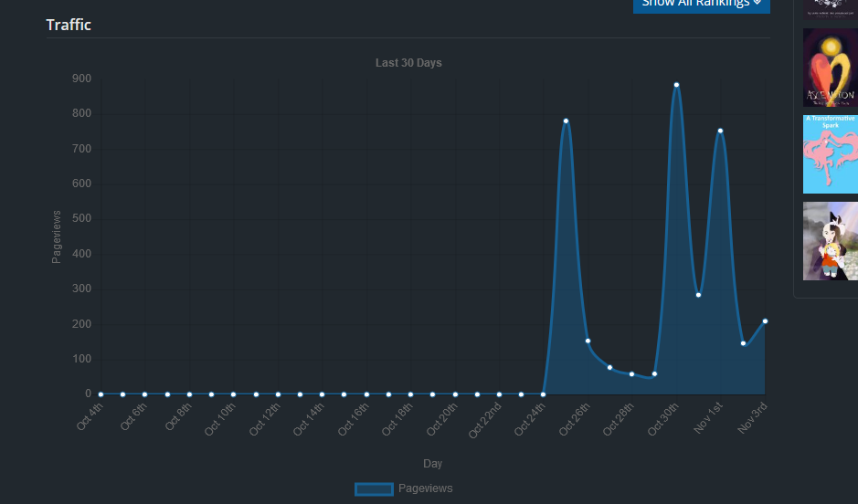
Task: Click the Oct 26th data point near 150
Action: (x=588, y=341)
